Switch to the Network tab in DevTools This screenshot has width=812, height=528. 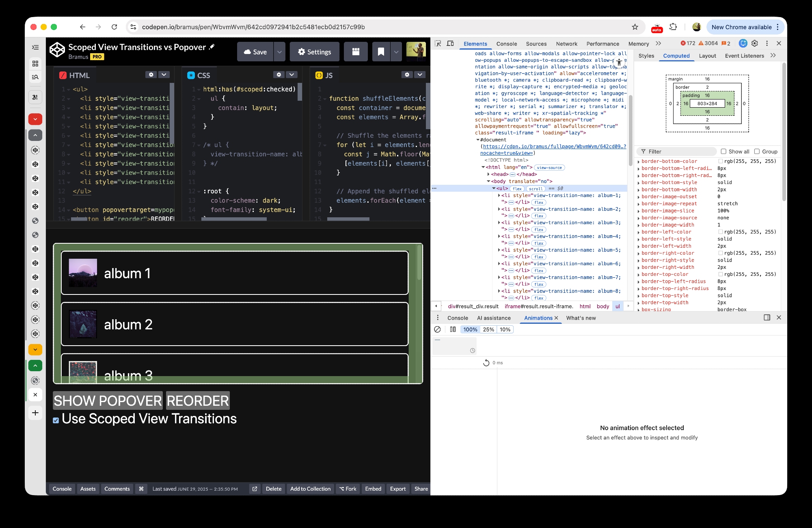click(566, 44)
